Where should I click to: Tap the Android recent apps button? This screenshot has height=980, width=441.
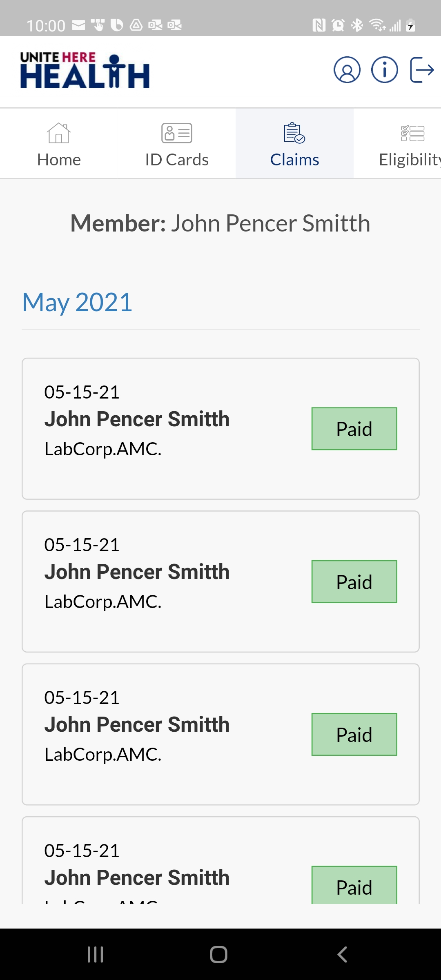click(x=95, y=954)
